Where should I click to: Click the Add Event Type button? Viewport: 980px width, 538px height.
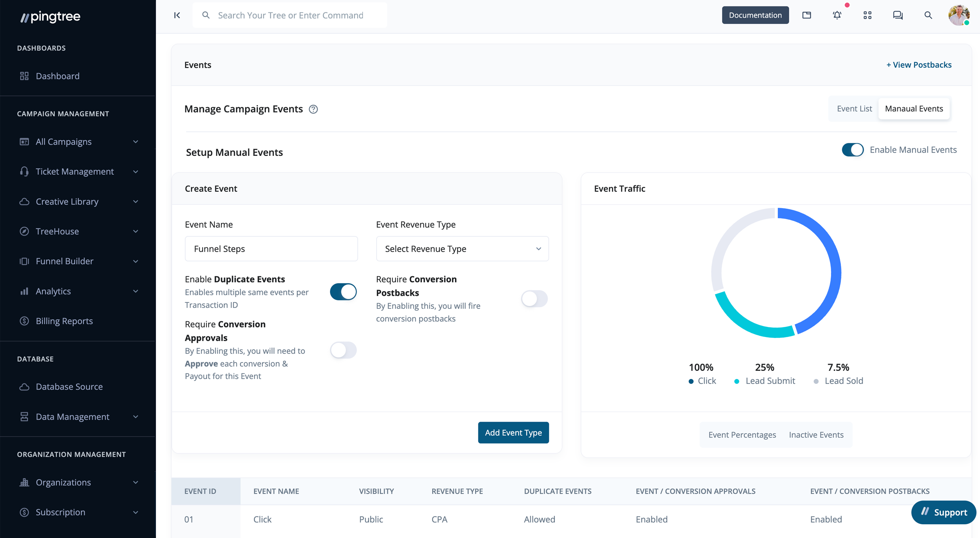pos(513,432)
